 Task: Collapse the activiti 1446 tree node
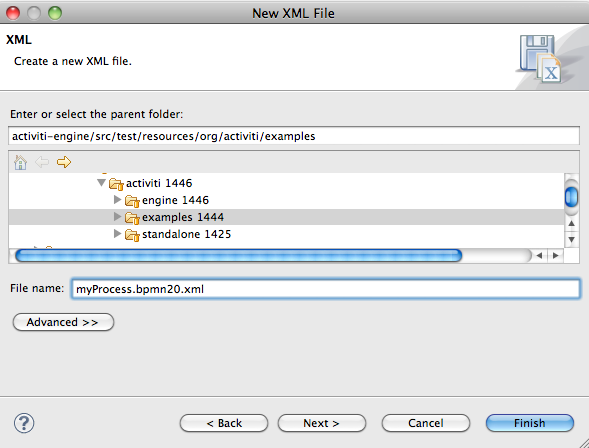pyautogui.click(x=101, y=183)
